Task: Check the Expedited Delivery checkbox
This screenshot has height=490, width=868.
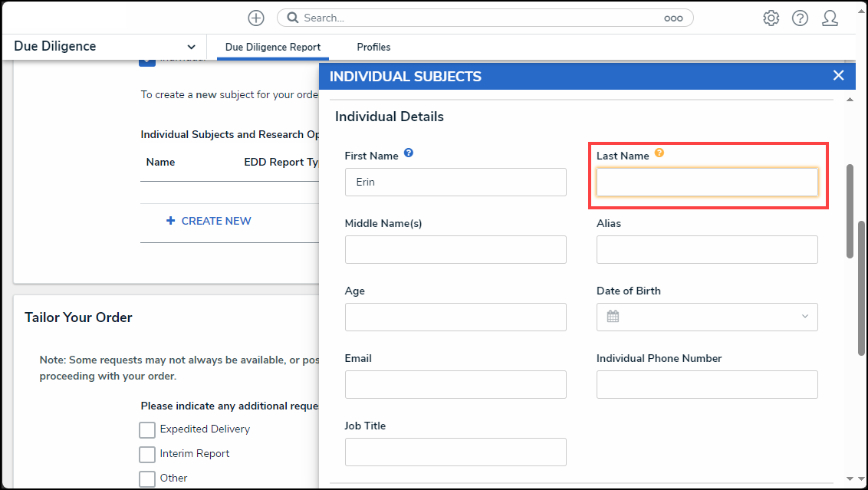Action: click(x=147, y=429)
